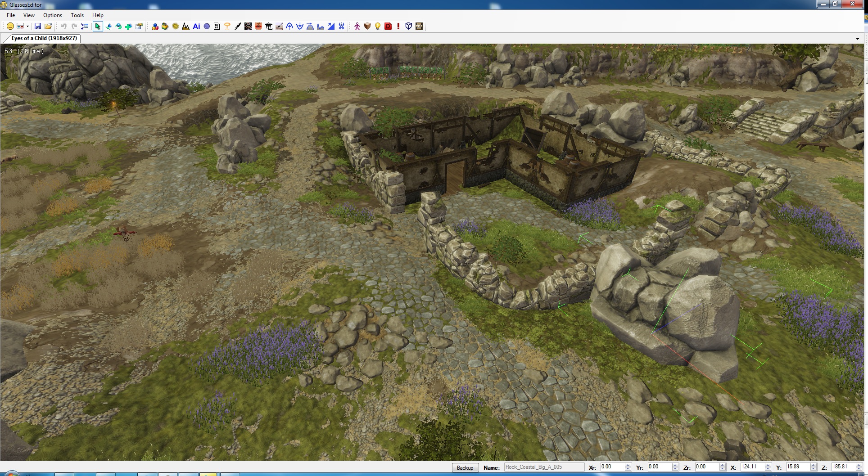Screen dimensions: 868x476
Task: Click the blue scissors icon
Action: click(x=342, y=27)
